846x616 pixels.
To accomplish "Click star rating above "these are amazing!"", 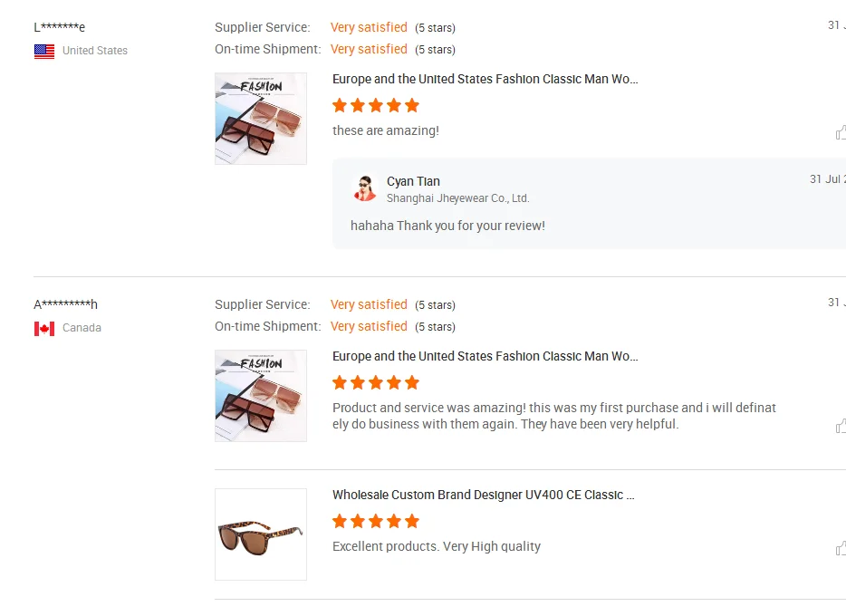I will [376, 105].
